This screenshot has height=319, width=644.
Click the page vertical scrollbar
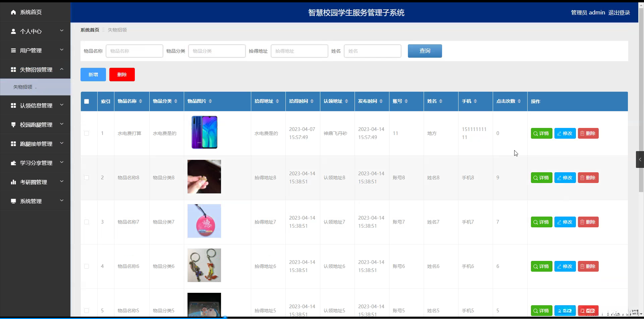tap(641, 101)
